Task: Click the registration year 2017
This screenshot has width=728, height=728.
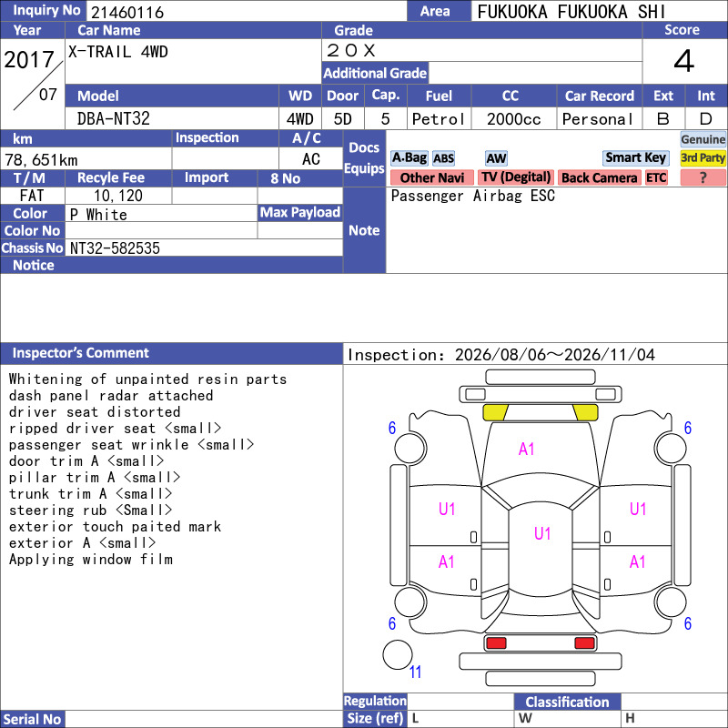Action: (29, 60)
